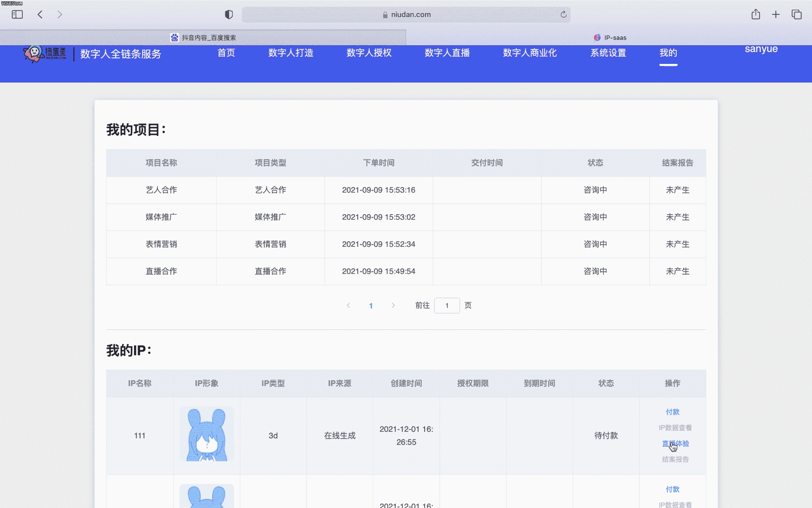812x508 pixels.
Task: Click the niudan logo in header
Action: click(x=45, y=54)
